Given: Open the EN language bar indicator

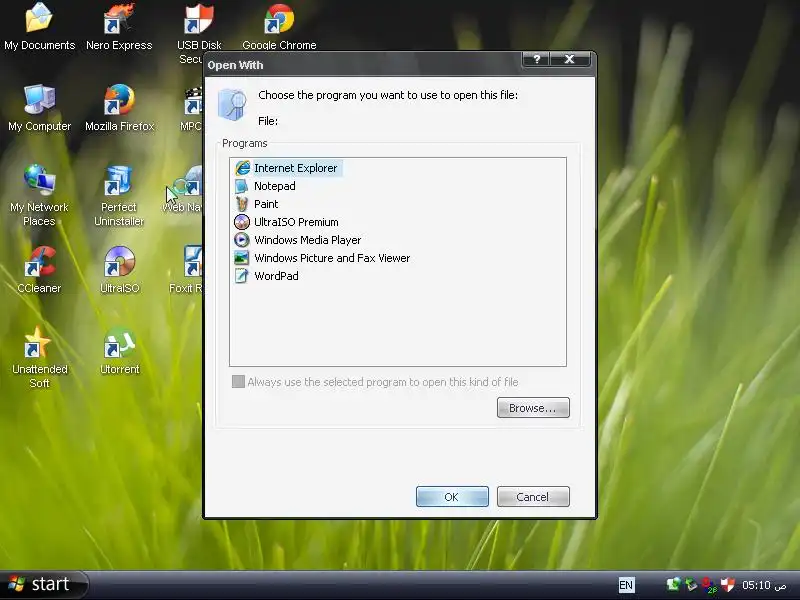Looking at the screenshot, I should pos(626,585).
